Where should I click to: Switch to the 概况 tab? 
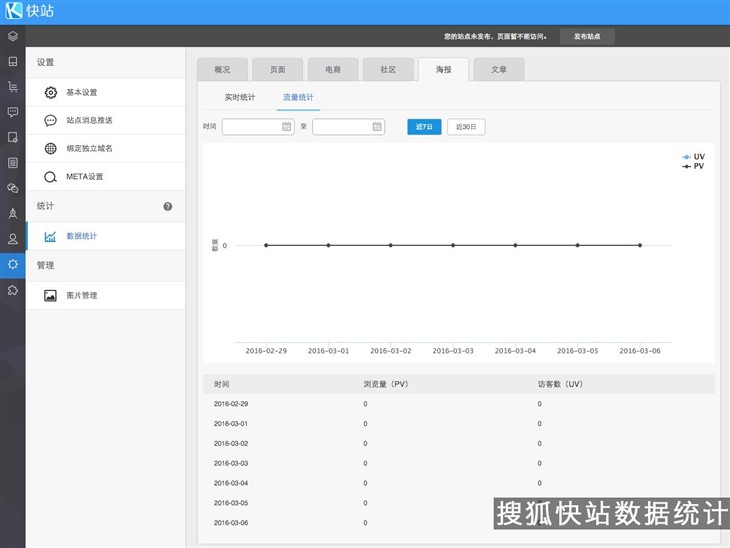pyautogui.click(x=222, y=70)
